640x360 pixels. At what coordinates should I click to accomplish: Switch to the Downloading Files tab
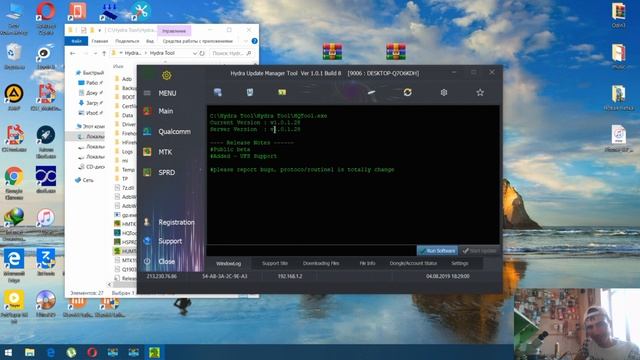pos(321,264)
